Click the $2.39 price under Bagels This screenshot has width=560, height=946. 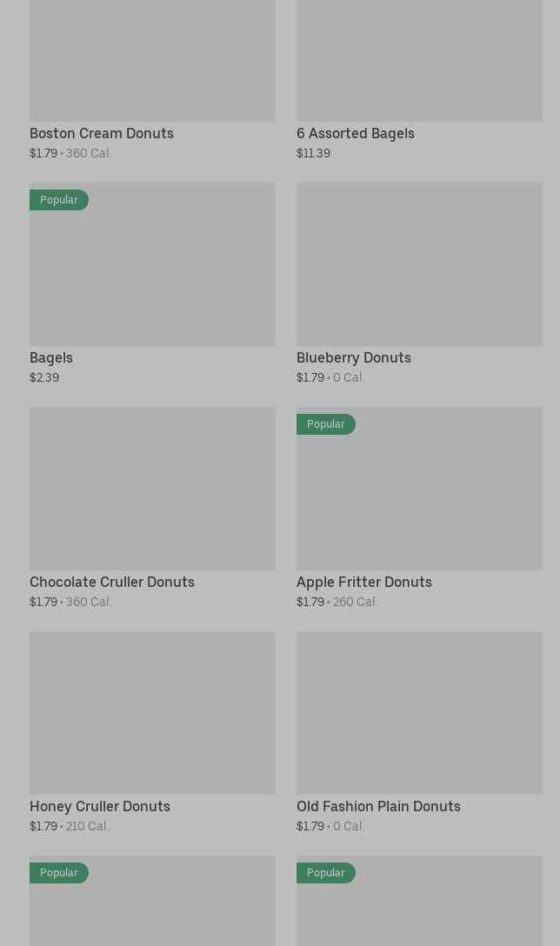(x=44, y=377)
